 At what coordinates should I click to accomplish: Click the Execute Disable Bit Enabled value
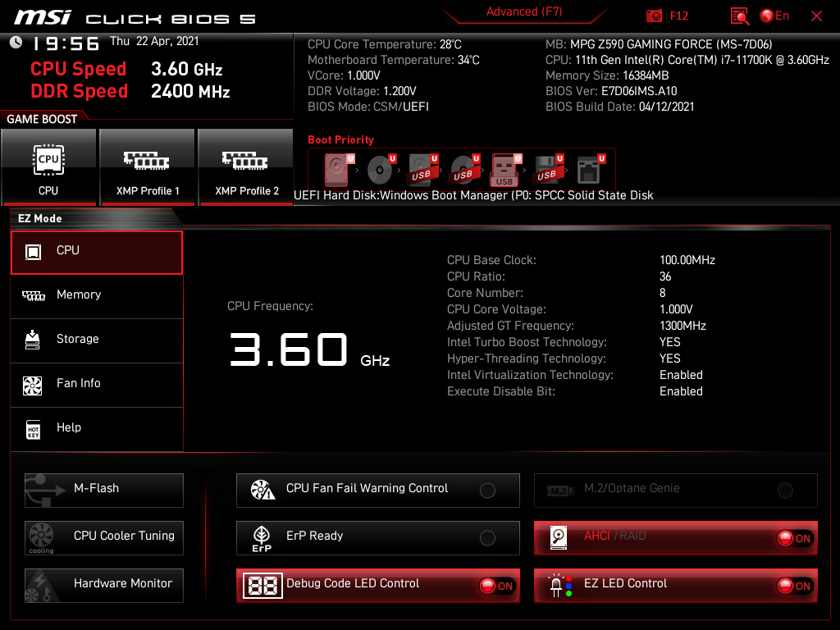tap(681, 391)
